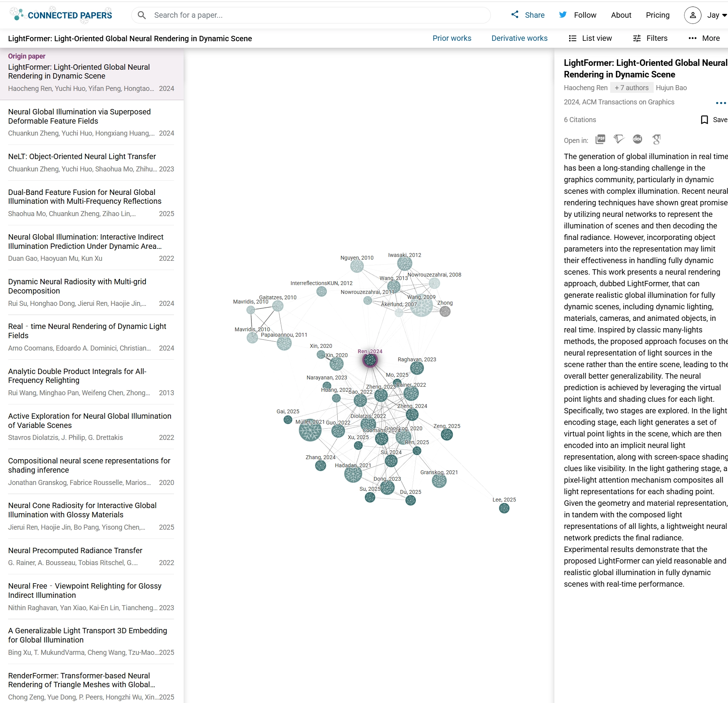Open the More options menu
This screenshot has height=703, width=728.
click(704, 38)
